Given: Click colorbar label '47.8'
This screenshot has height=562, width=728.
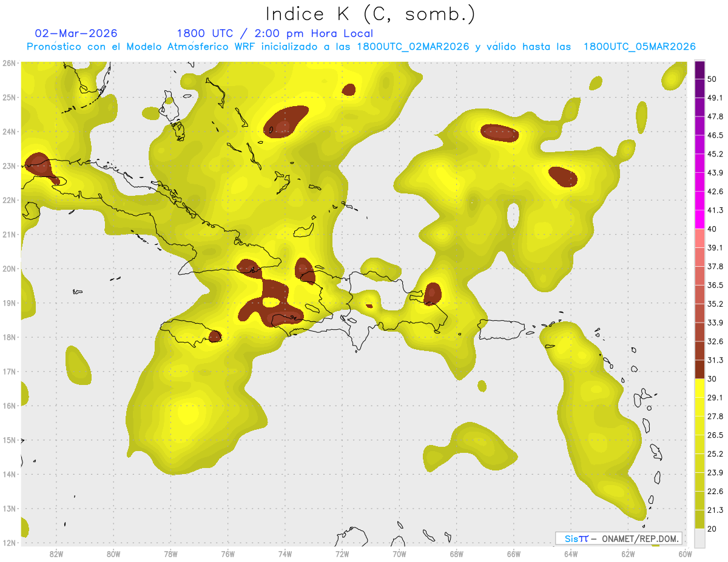Looking at the screenshot, I should point(715,116).
